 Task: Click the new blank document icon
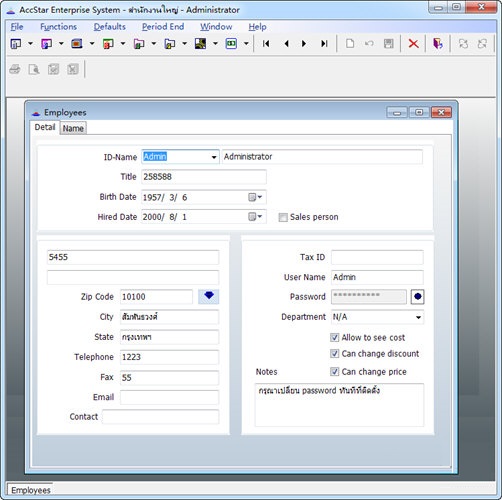point(350,44)
